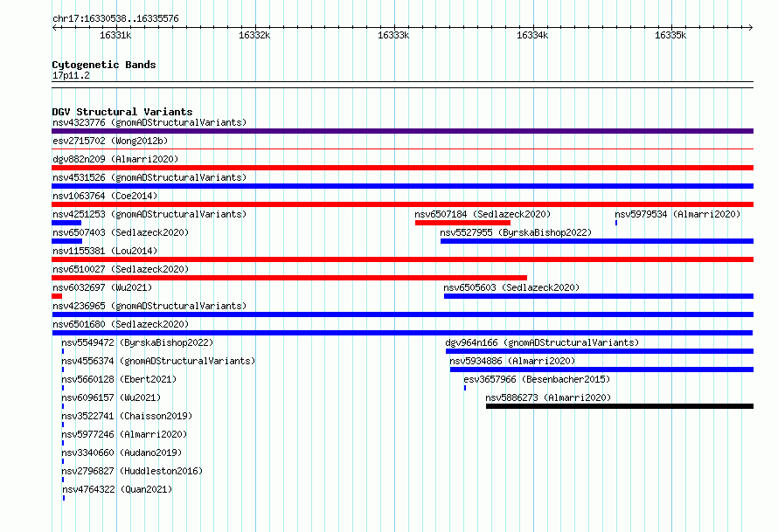The image size is (778, 532).
Task: Click the Cytogenetic Bands track title
Action: coord(104,65)
